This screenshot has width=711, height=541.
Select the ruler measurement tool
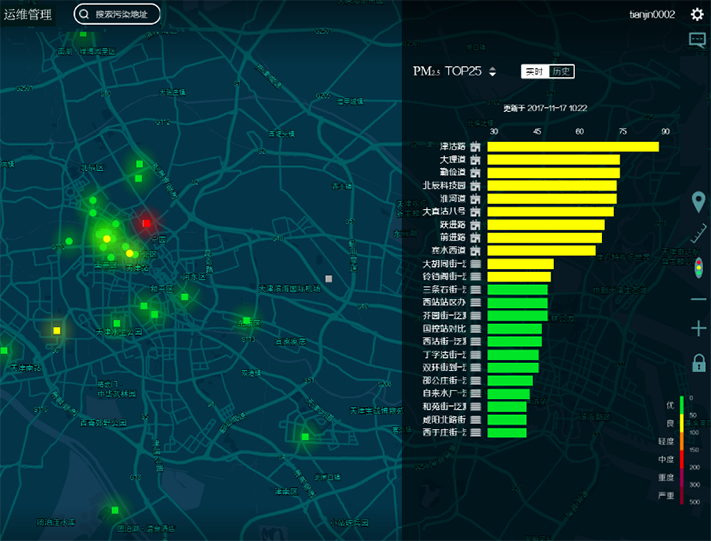[699, 236]
